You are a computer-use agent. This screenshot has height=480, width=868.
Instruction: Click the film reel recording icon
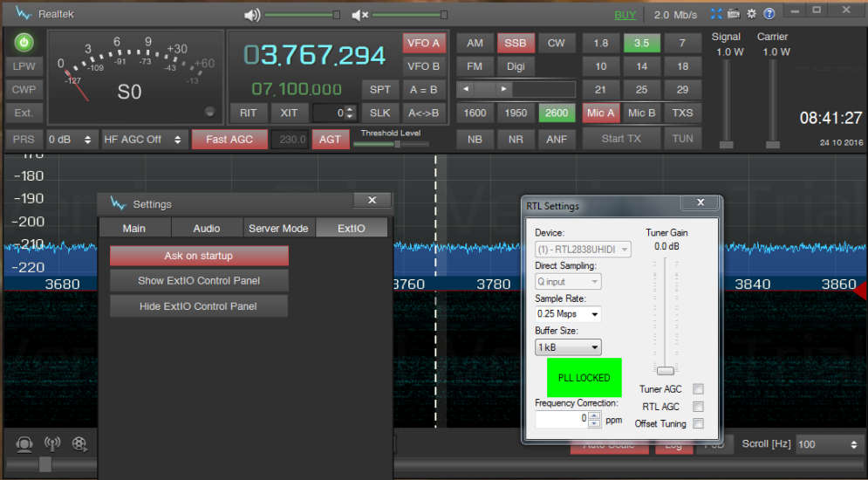(80, 444)
